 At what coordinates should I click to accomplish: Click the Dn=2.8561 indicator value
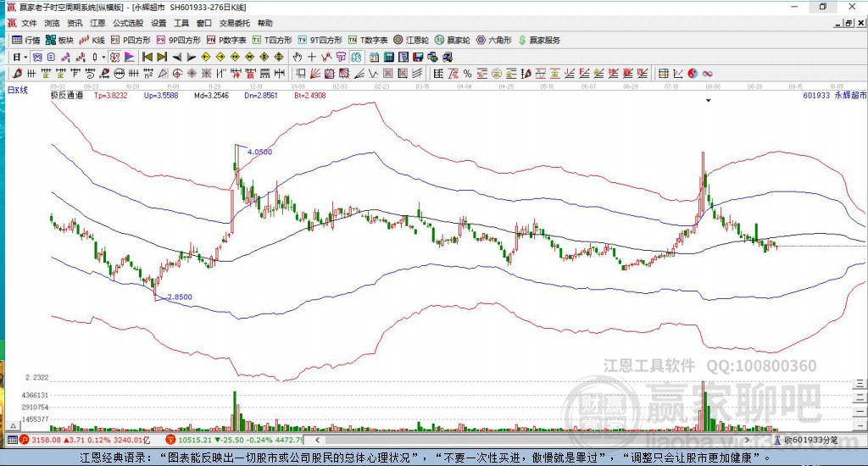click(x=261, y=95)
